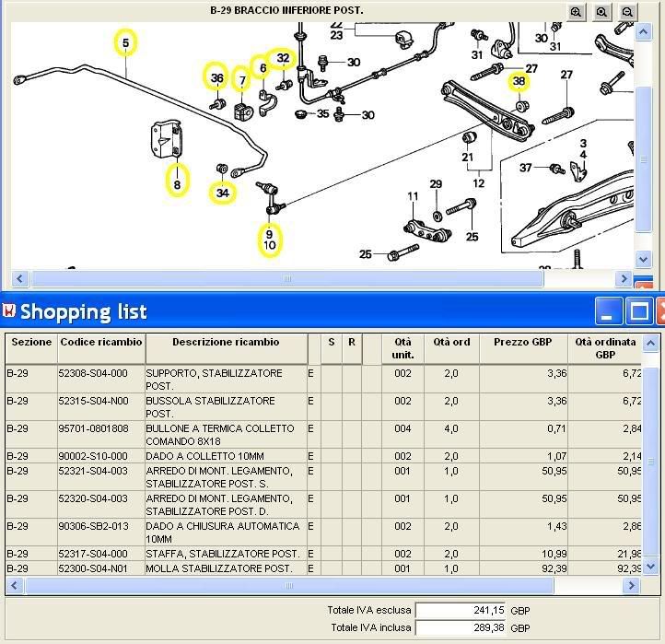Click Shopping list horizontal scroll left arrow
The height and width of the screenshot is (644, 665).
pyautogui.click(x=14, y=586)
